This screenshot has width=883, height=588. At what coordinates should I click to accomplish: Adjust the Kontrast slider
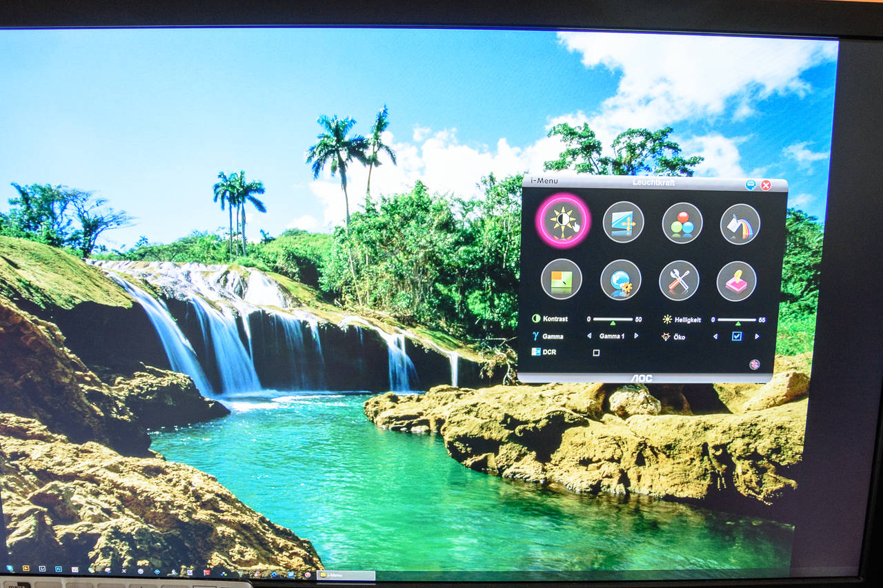click(x=613, y=320)
